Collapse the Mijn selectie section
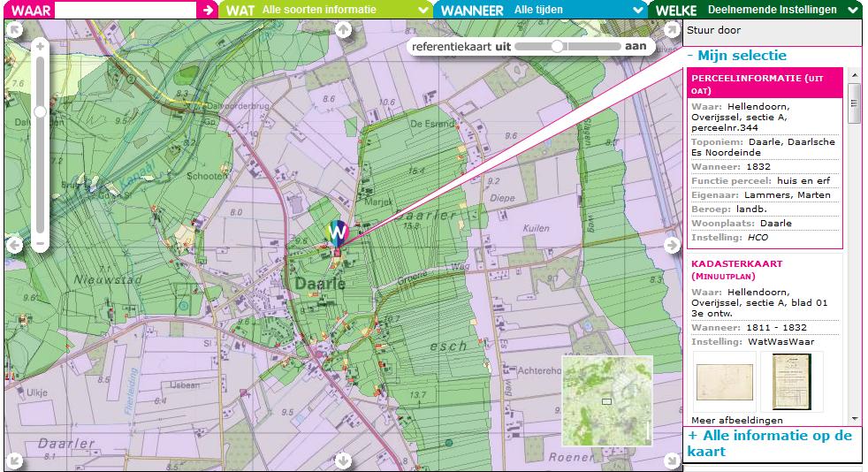The image size is (868, 472). pyautogui.click(x=736, y=56)
